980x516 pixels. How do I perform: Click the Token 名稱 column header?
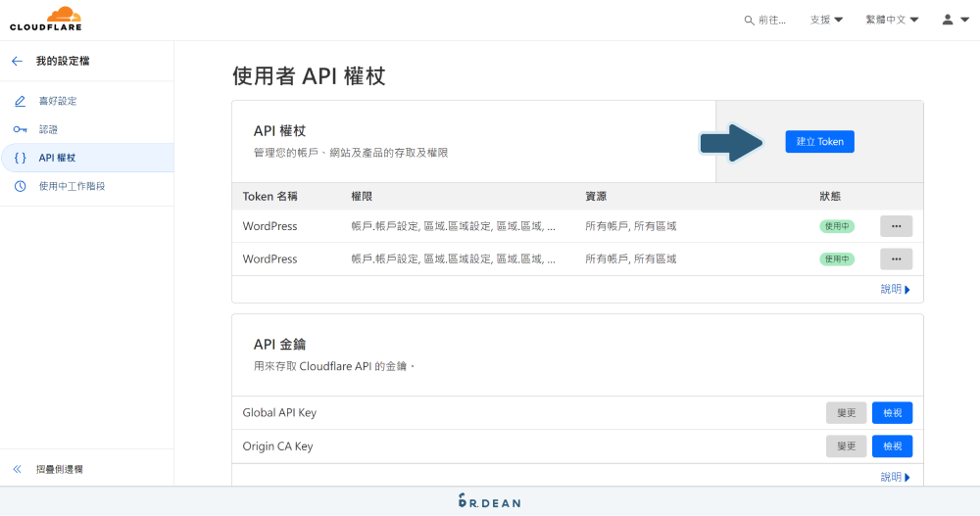tap(270, 196)
